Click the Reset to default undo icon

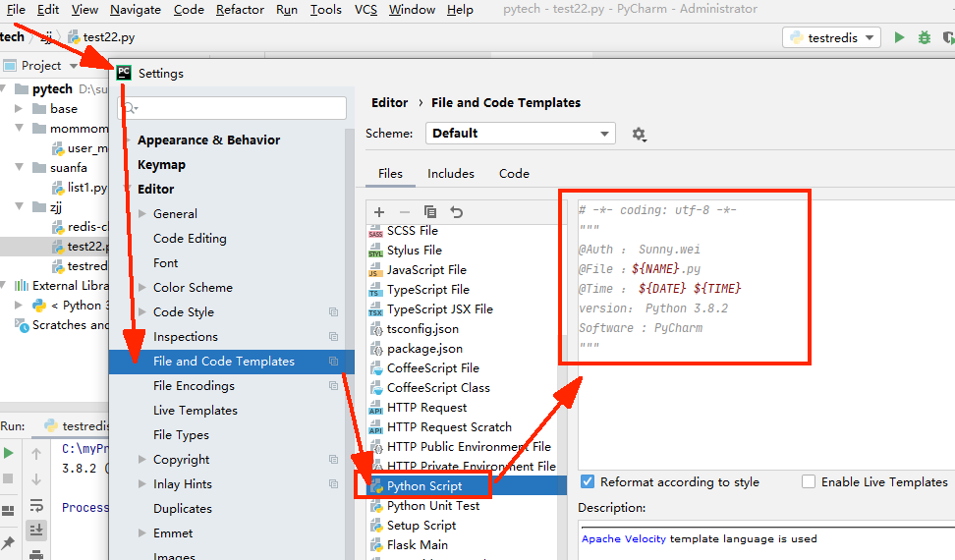click(x=456, y=212)
